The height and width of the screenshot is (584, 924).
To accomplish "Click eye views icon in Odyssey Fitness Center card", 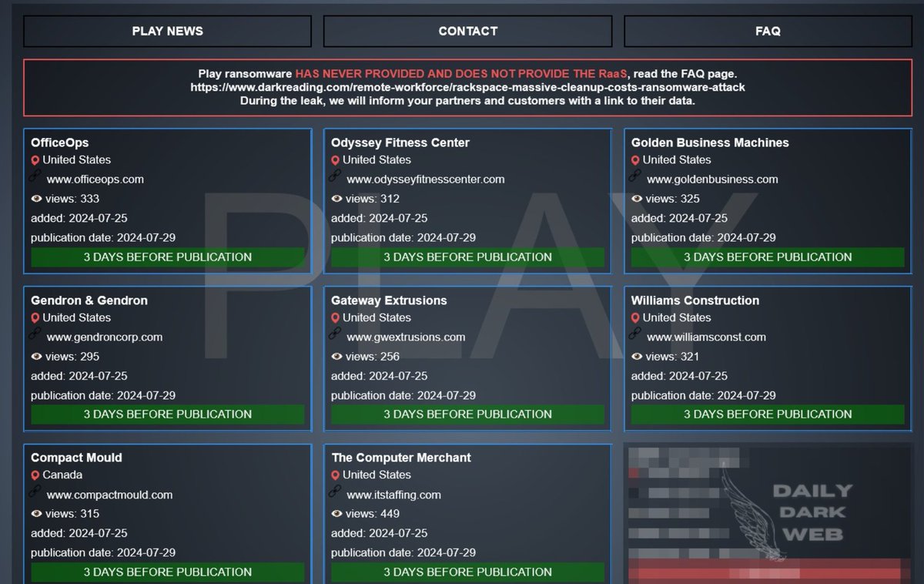I will point(336,199).
